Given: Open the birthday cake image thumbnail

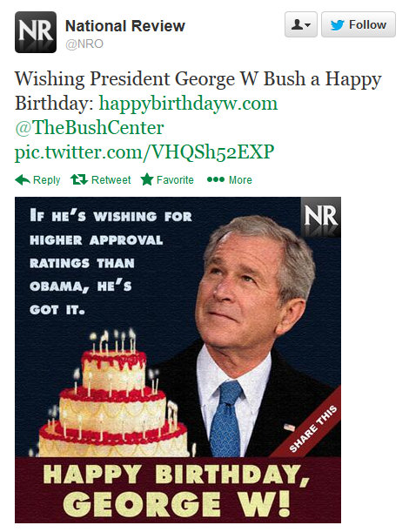Looking at the screenshot, I should [x=178, y=360].
